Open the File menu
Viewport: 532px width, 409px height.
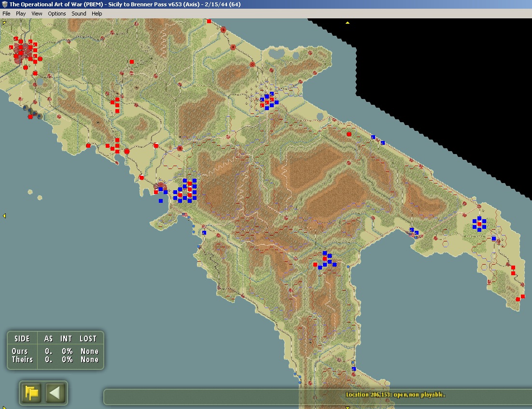pos(6,14)
